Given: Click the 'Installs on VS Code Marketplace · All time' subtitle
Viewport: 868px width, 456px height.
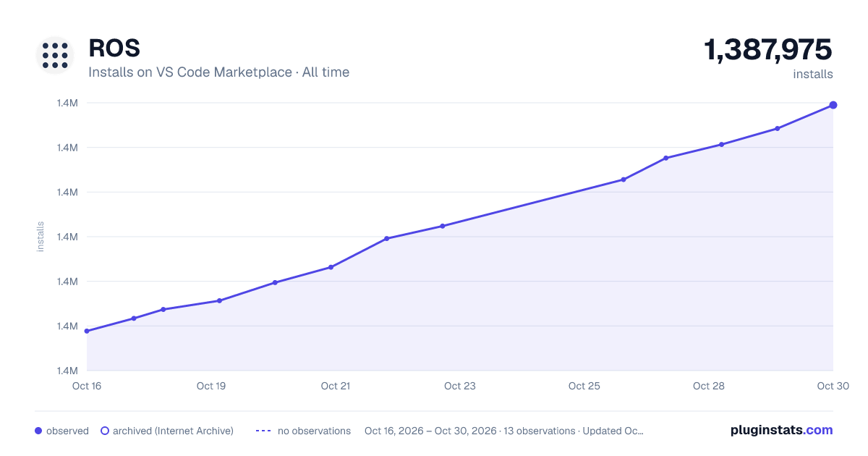Looking at the screenshot, I should [x=218, y=72].
